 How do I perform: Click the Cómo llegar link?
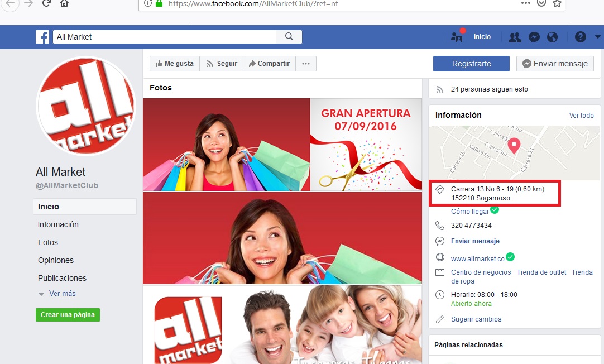click(x=470, y=212)
